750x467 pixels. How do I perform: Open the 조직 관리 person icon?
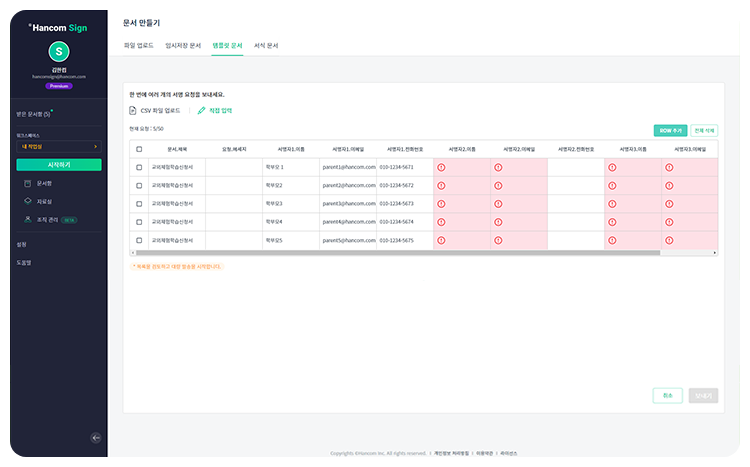tap(28, 219)
